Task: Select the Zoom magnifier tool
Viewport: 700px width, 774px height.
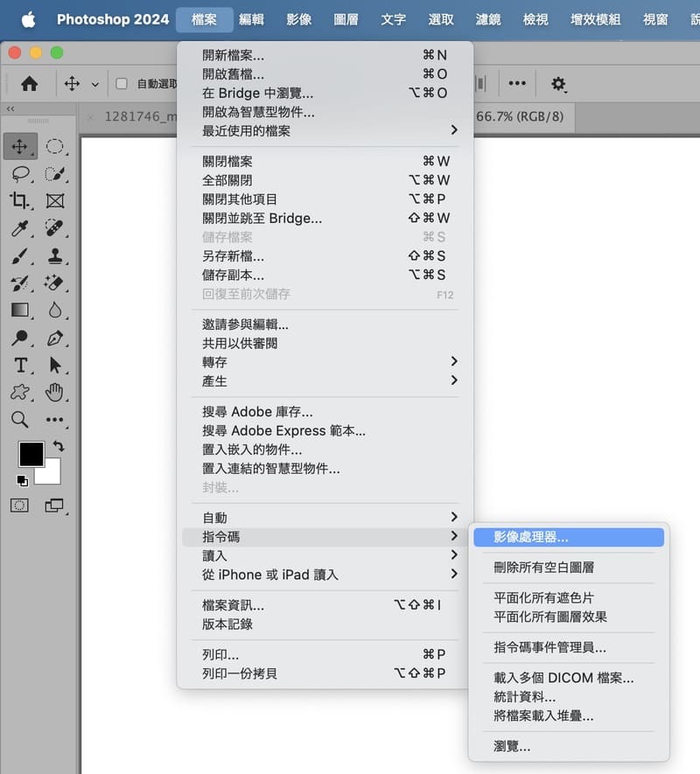Action: coord(20,420)
